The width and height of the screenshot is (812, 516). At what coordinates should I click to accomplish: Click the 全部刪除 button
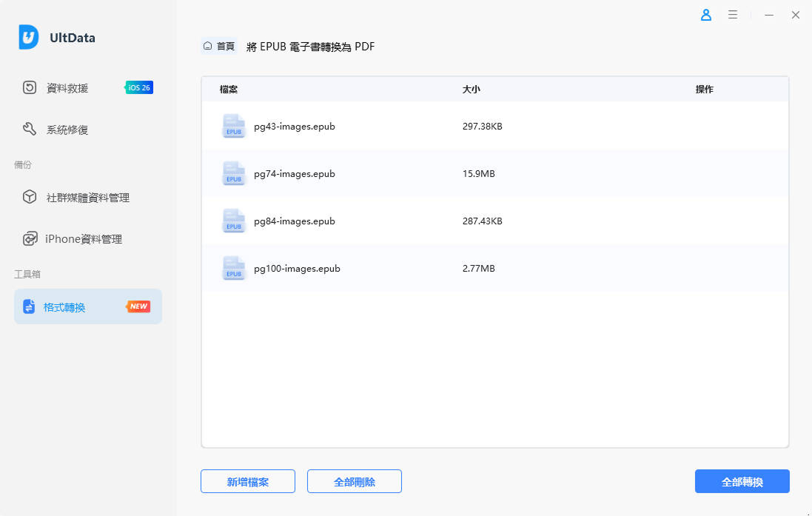(x=355, y=481)
